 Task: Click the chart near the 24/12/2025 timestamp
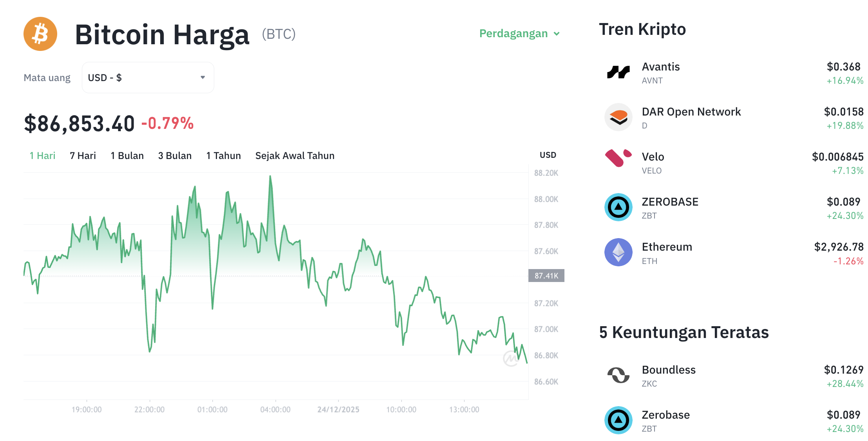click(338, 409)
